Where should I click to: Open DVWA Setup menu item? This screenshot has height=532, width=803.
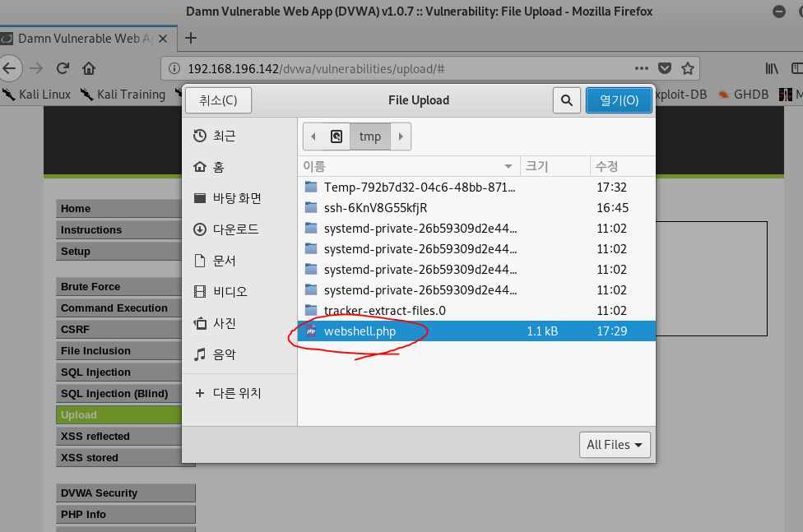pyautogui.click(x=118, y=252)
